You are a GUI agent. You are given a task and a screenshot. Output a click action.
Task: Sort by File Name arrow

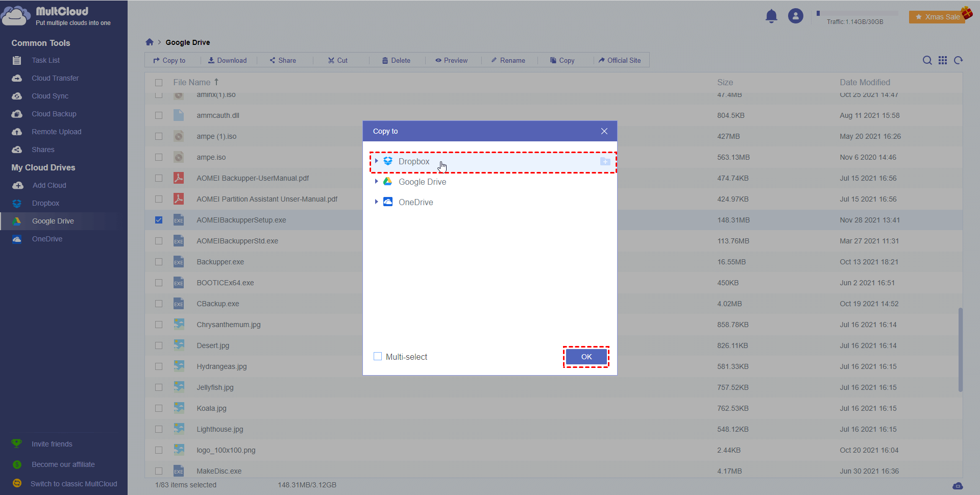[x=216, y=82]
